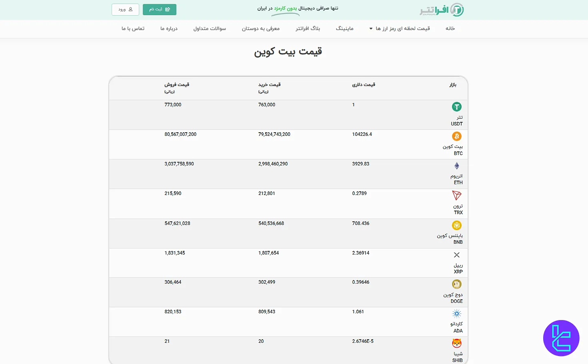The width and height of the screenshot is (588, 364).
Task: Click the Afratether logo in header
Action: pos(442,10)
